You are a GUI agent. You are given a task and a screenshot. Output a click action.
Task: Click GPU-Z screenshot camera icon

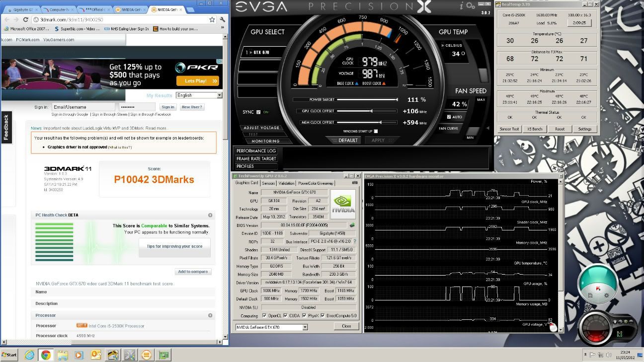pos(355,183)
